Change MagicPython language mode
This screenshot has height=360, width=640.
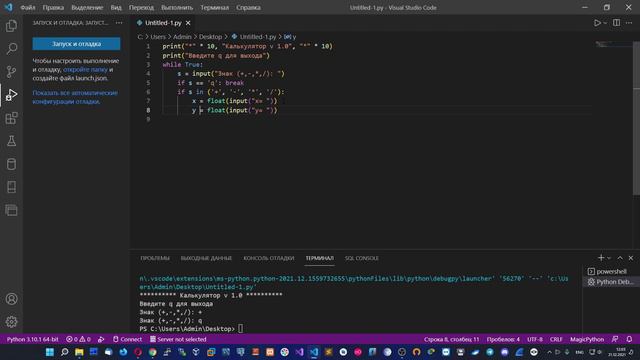[587, 339]
